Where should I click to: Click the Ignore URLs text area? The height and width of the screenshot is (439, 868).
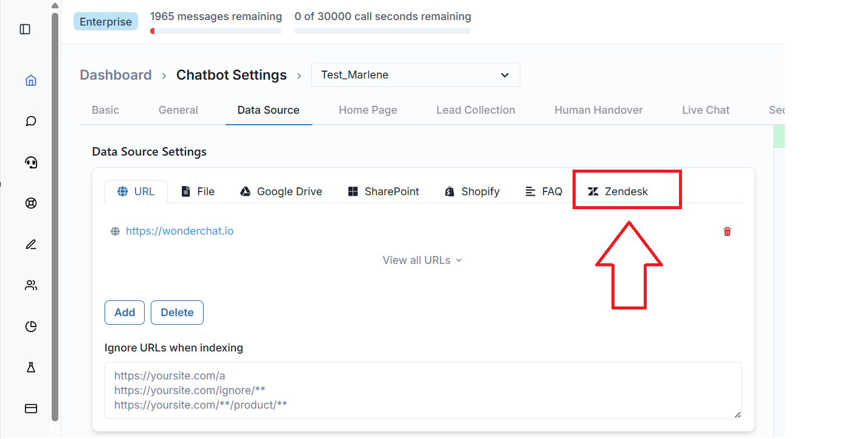pos(422,390)
